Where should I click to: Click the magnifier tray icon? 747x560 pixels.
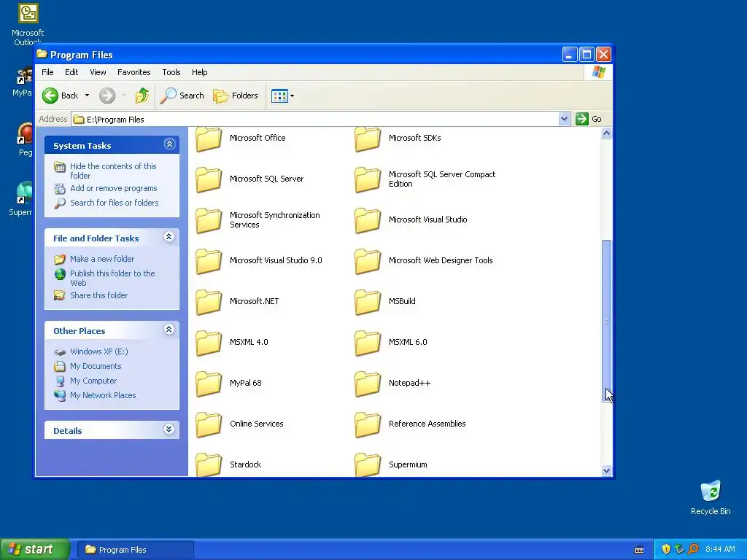(693, 549)
